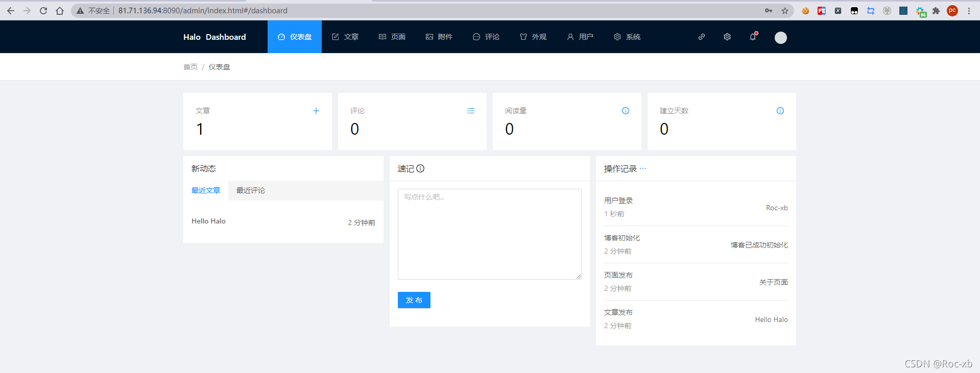Open saved password key icon
The width and height of the screenshot is (980, 373).
[769, 11]
